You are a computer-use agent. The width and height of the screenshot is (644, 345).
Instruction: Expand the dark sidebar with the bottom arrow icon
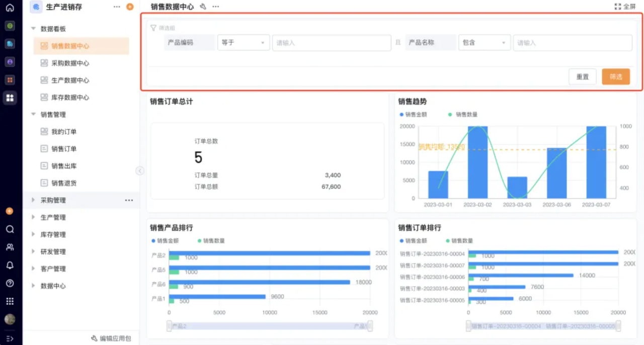[x=10, y=338]
